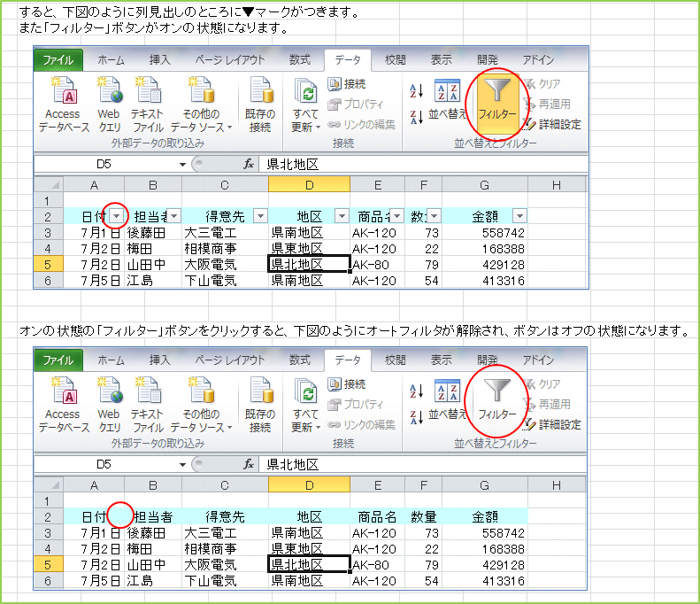Screen dimensions: 700x604
Task: Click ascending sort A-Z icon in lower ribbon
Action: click(416, 391)
